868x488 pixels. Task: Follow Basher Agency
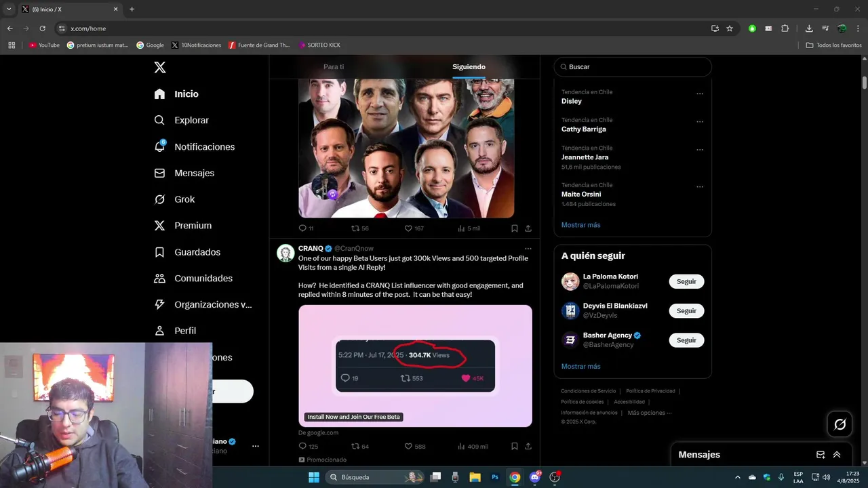[686, 340]
